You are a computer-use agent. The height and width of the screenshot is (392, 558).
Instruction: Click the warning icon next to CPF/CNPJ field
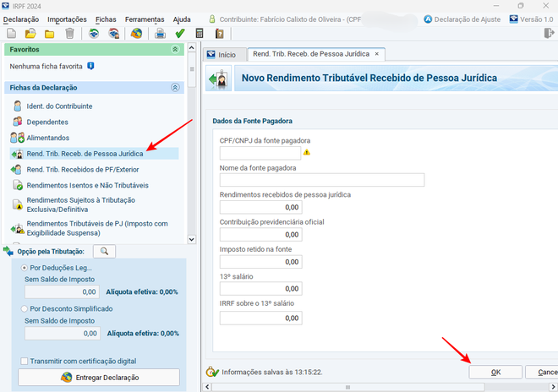(x=307, y=152)
